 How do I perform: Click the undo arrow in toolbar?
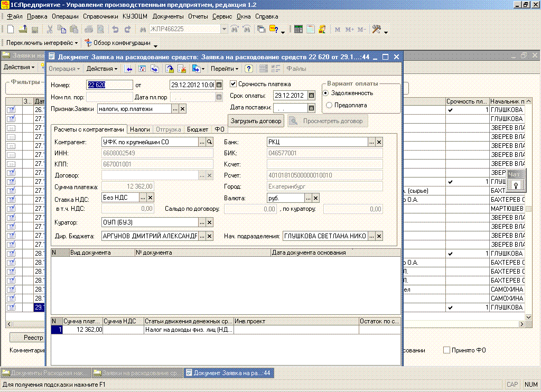pos(115,30)
